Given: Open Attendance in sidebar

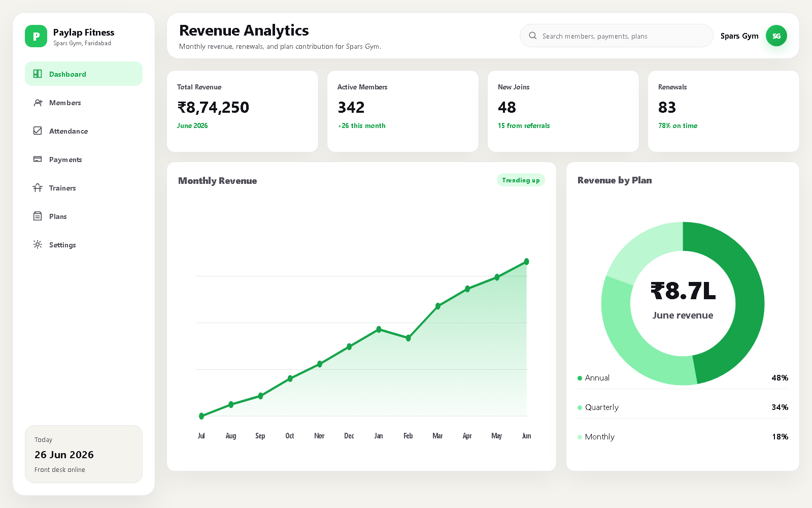Looking at the screenshot, I should (84, 131).
